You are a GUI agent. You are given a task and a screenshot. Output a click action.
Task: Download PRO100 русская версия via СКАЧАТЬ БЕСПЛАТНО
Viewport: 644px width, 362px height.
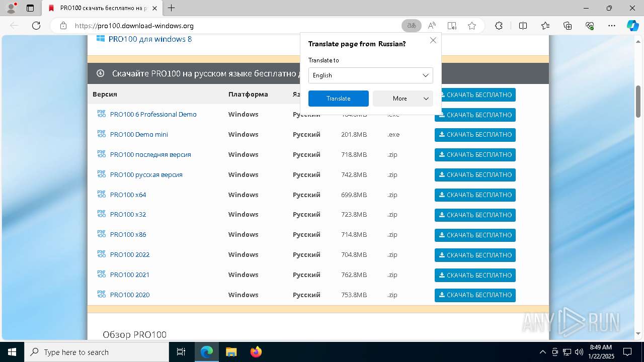point(475,175)
